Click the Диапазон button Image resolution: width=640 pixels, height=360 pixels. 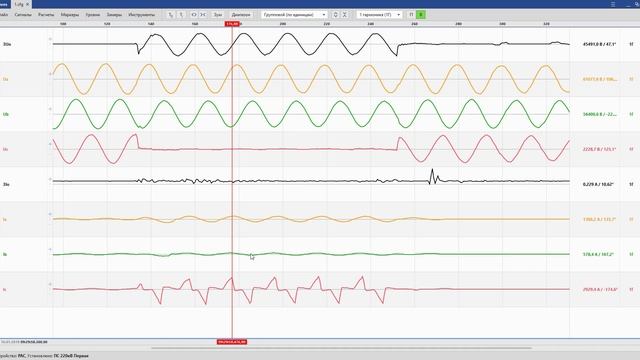241,15
